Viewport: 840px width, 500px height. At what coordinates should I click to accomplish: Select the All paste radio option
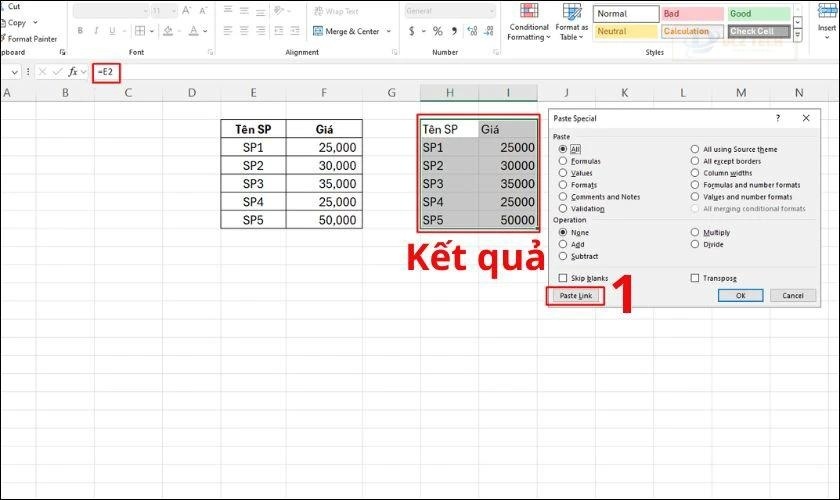tap(562, 149)
